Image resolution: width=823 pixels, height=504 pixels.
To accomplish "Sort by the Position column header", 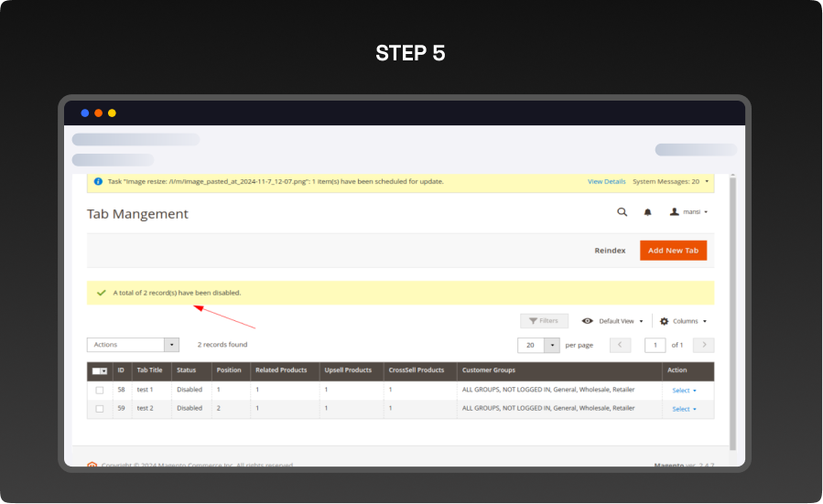I will click(227, 370).
